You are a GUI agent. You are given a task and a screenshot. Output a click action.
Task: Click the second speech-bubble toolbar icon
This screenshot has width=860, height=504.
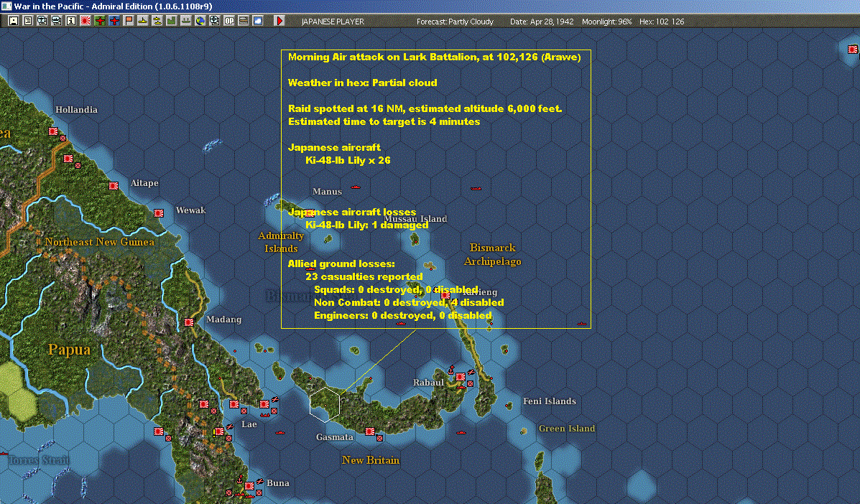point(56,21)
